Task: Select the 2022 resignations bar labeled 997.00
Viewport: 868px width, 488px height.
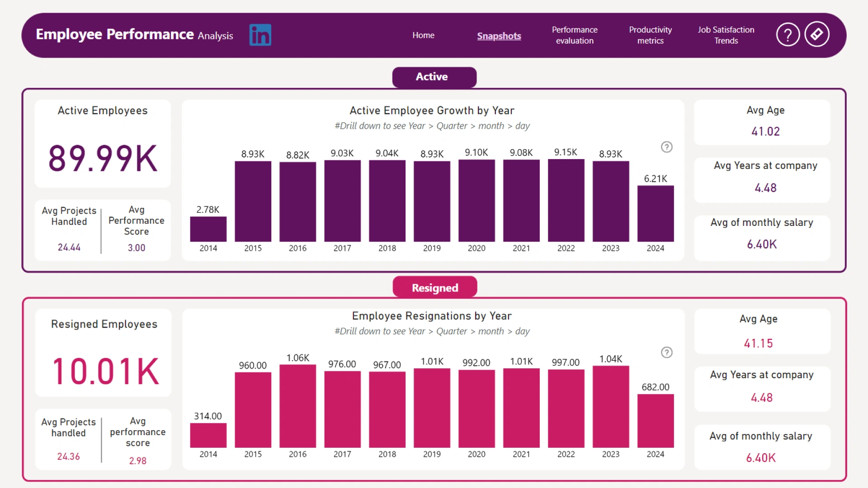Action: tap(566, 409)
